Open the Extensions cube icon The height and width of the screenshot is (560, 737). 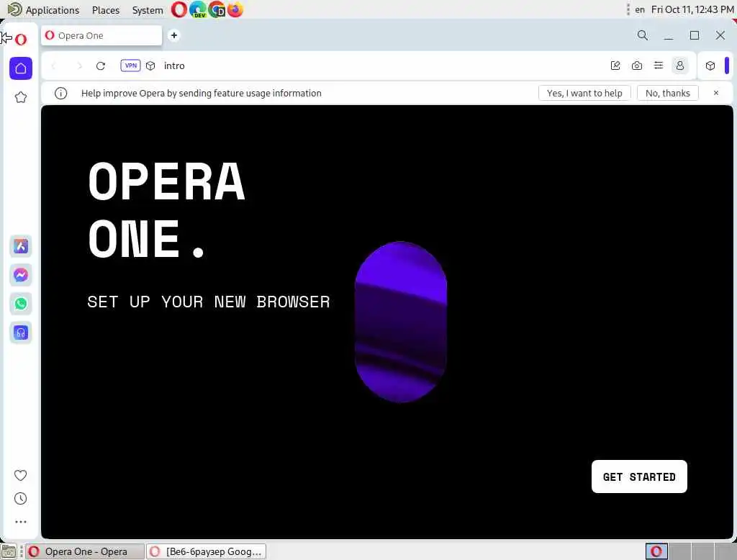710,66
